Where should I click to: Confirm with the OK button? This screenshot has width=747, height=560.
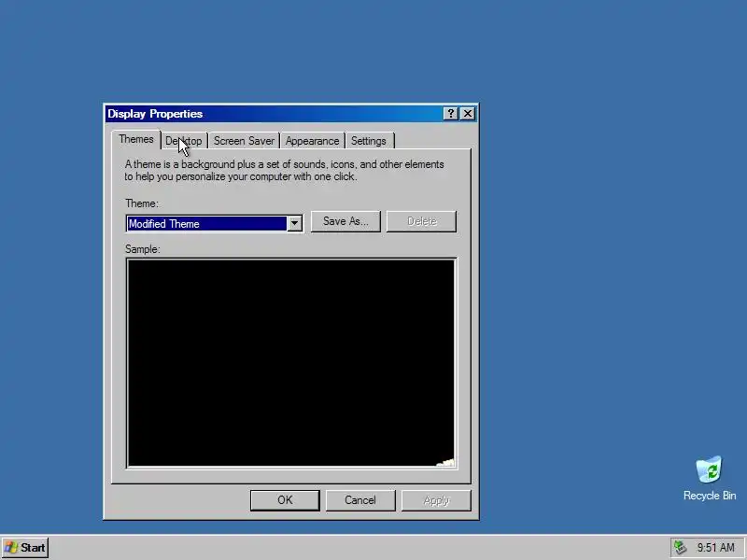285,500
